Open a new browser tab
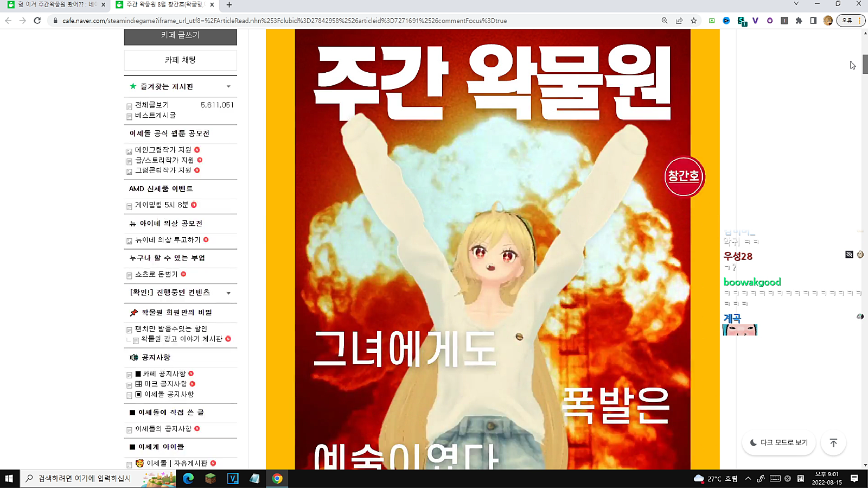Screen dimensions: 868x488 pyautogui.click(x=229, y=5)
